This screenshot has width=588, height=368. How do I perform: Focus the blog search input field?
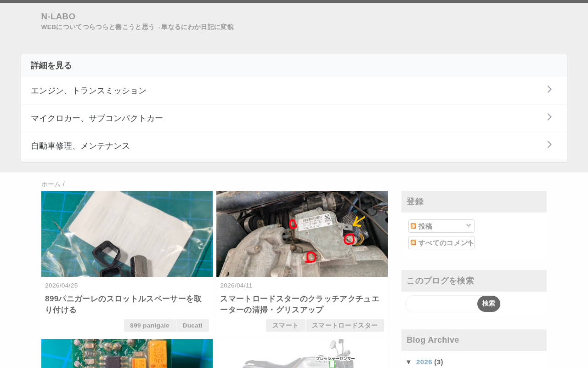(x=441, y=304)
